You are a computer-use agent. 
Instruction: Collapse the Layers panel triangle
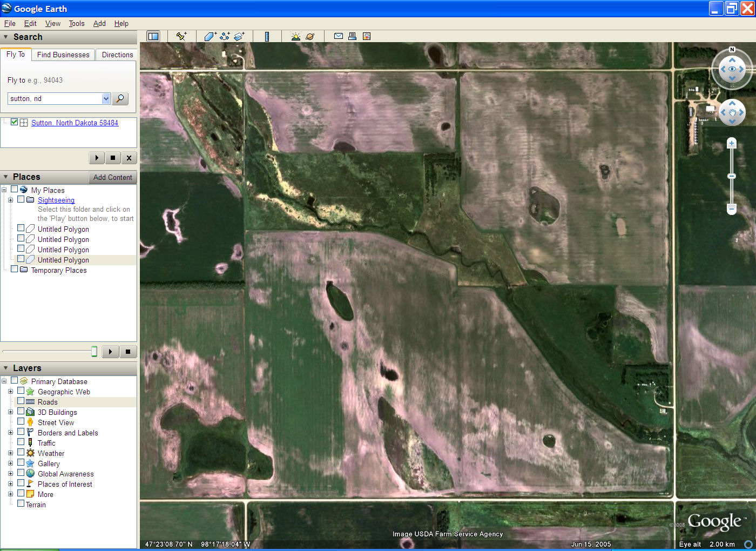tap(6, 368)
